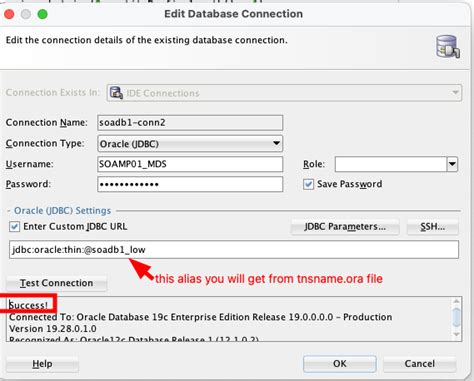The height and width of the screenshot is (381, 474).
Task: Open the Role dropdown arrow
Action: point(452,164)
